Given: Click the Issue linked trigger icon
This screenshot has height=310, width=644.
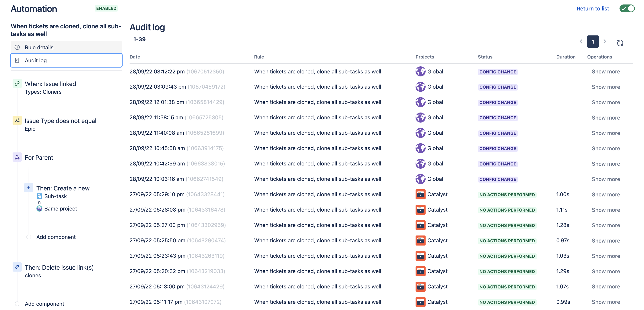Looking at the screenshot, I should [x=17, y=84].
